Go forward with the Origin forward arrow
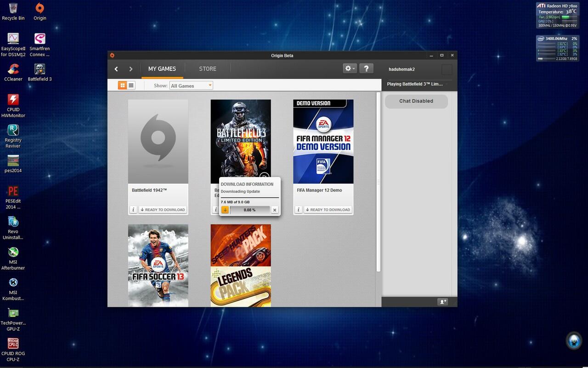 (x=131, y=69)
